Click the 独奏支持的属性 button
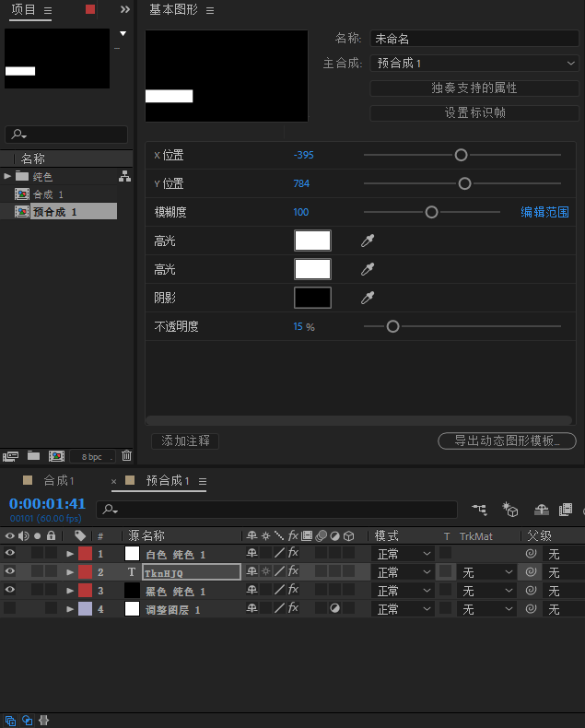585x728 pixels. (474, 88)
